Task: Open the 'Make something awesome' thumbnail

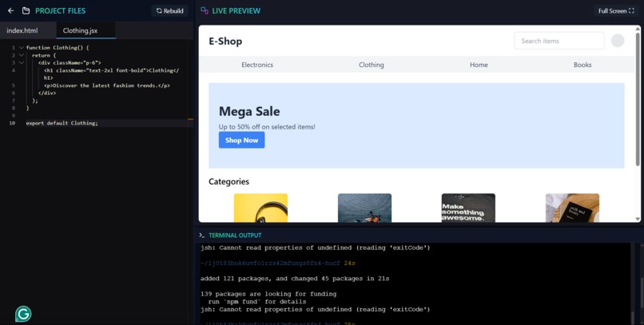Action: [468, 208]
